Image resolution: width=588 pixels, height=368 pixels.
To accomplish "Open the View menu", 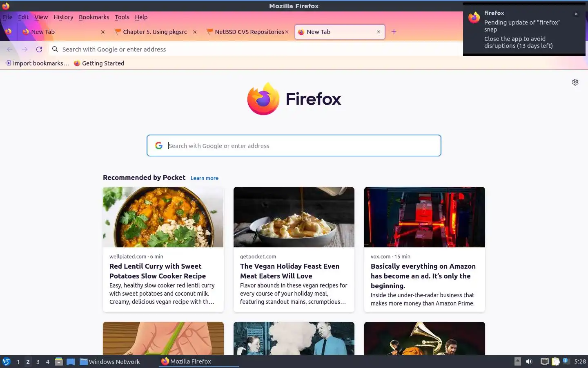I will [x=41, y=17].
